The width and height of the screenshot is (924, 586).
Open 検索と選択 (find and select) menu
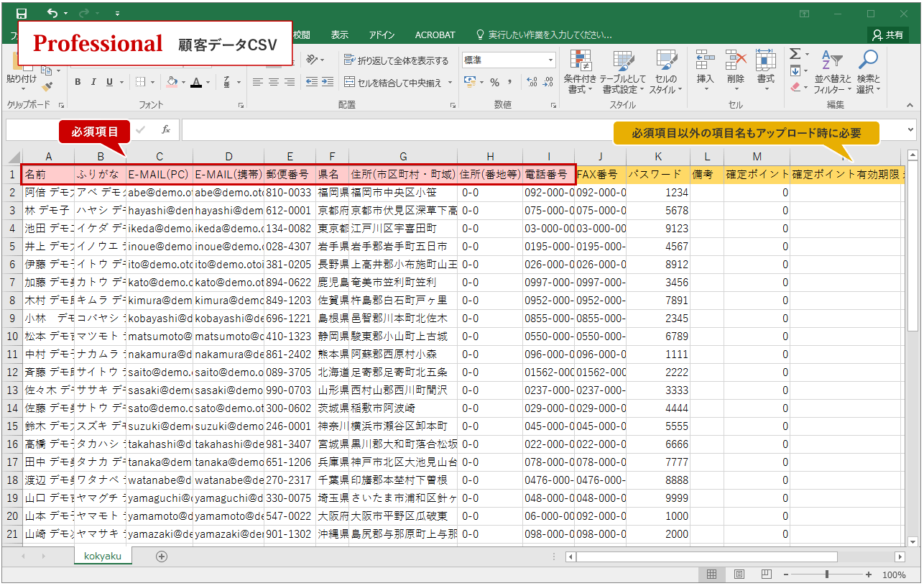868,72
